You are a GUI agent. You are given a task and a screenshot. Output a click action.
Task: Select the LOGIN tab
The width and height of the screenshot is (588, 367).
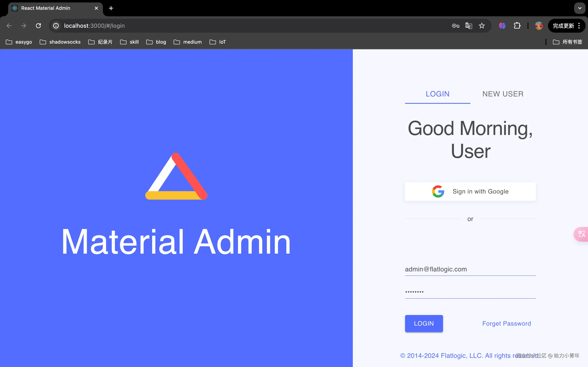pyautogui.click(x=437, y=94)
